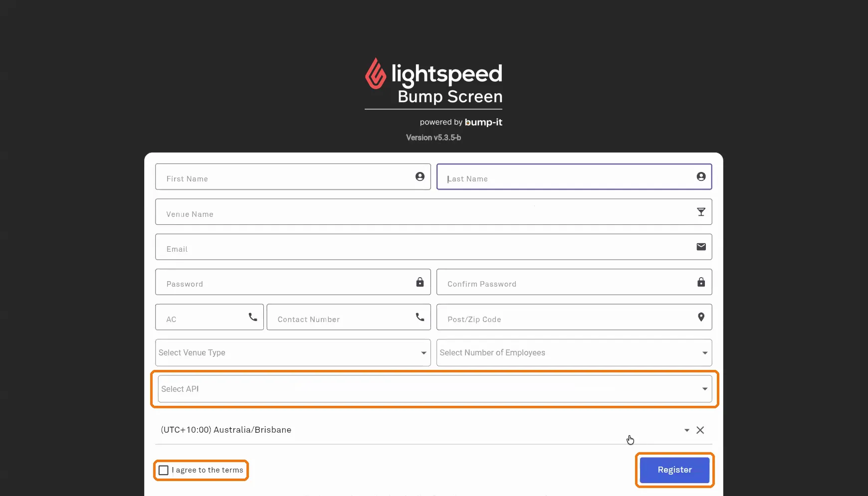868x496 pixels.
Task: Click the person icon in Last Name field
Action: [701, 176]
